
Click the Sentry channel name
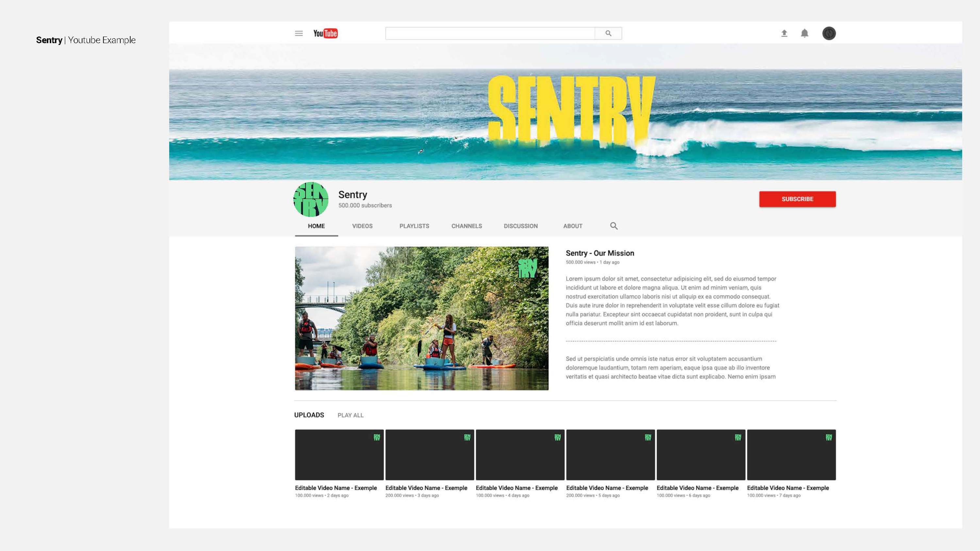[353, 195]
